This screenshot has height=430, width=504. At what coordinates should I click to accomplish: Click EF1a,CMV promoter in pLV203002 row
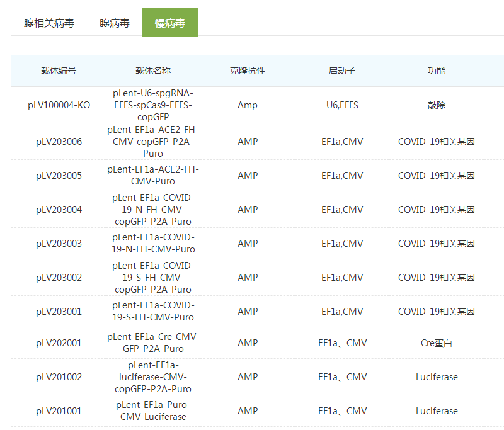(342, 278)
